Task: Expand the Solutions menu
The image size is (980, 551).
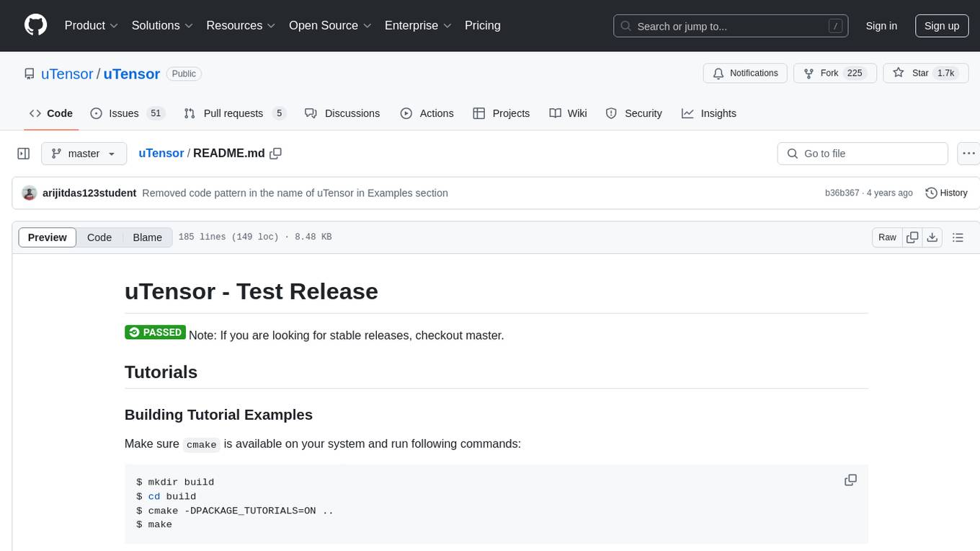Action: (x=162, y=25)
